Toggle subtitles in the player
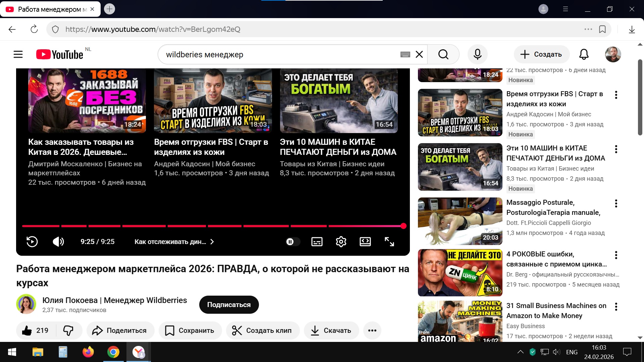644x362 pixels. [317, 242]
